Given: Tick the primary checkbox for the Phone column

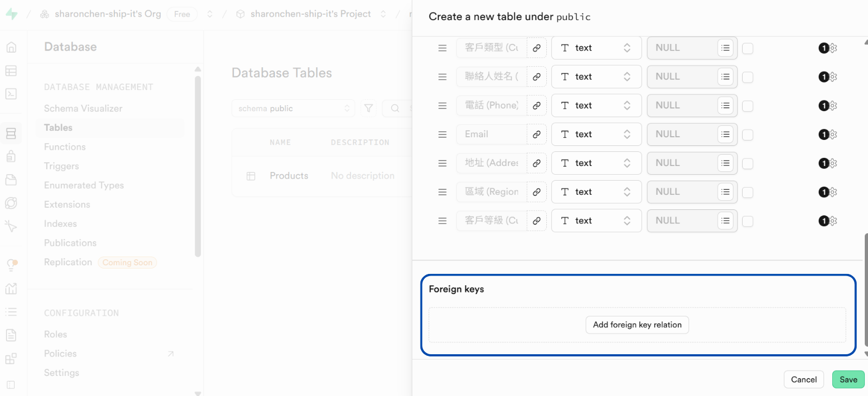Looking at the screenshot, I should (x=748, y=106).
